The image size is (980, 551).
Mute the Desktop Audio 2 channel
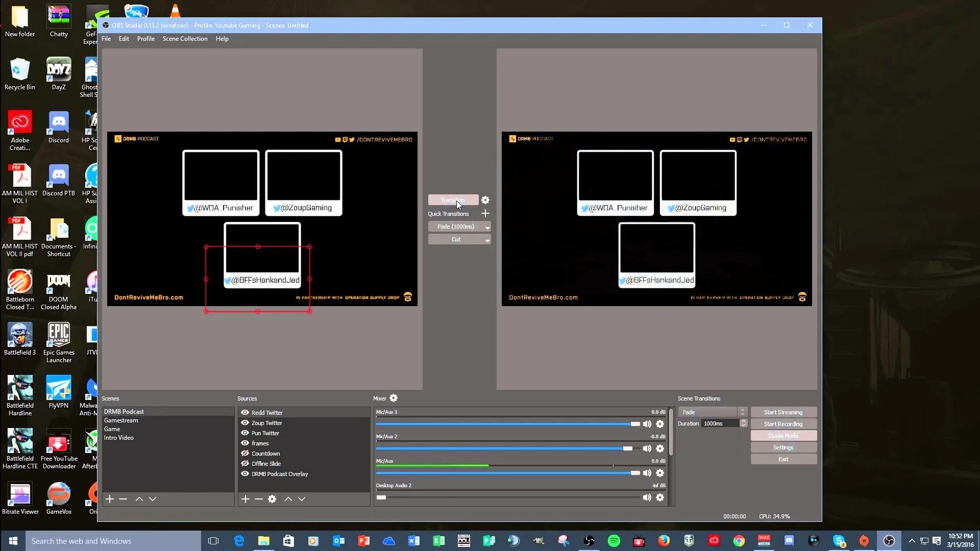(646, 497)
